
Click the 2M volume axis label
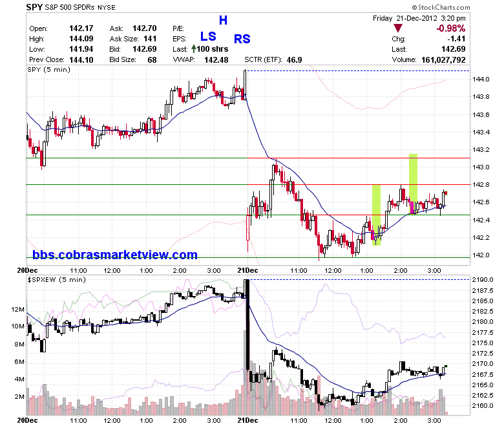19,396
